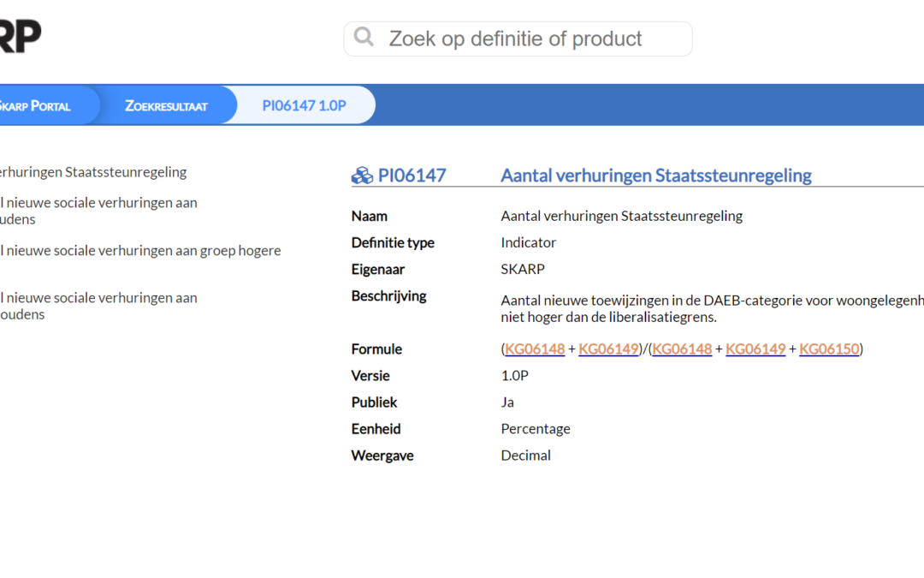Viewport: 924px width, 578px height.
Task: Follow KG06148 link in the formula denominator
Action: pyautogui.click(x=682, y=349)
